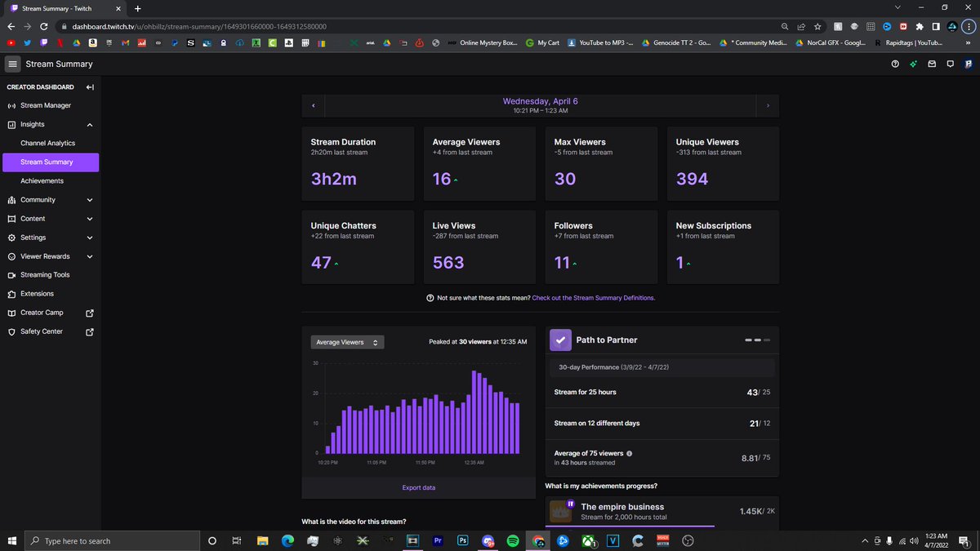
Task: Collapse the Creator Dashboard sidebar
Action: (x=90, y=87)
